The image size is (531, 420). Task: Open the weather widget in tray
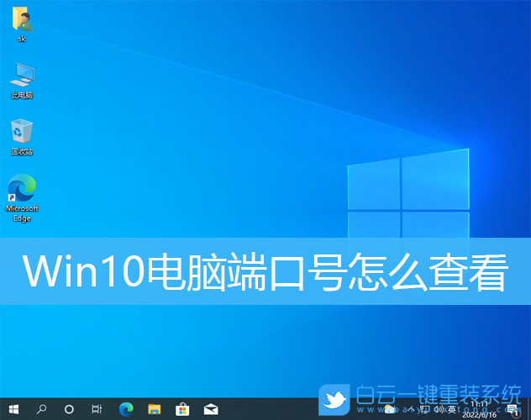[390, 410]
